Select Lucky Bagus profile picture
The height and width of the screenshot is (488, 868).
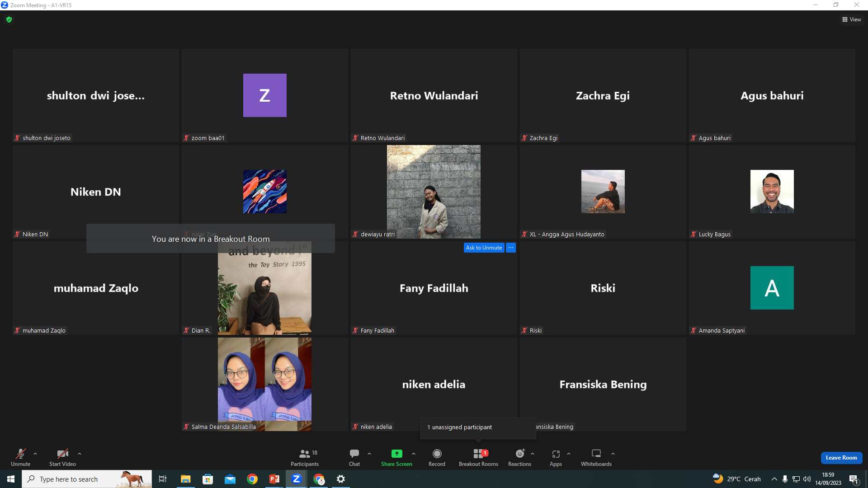pos(772,192)
